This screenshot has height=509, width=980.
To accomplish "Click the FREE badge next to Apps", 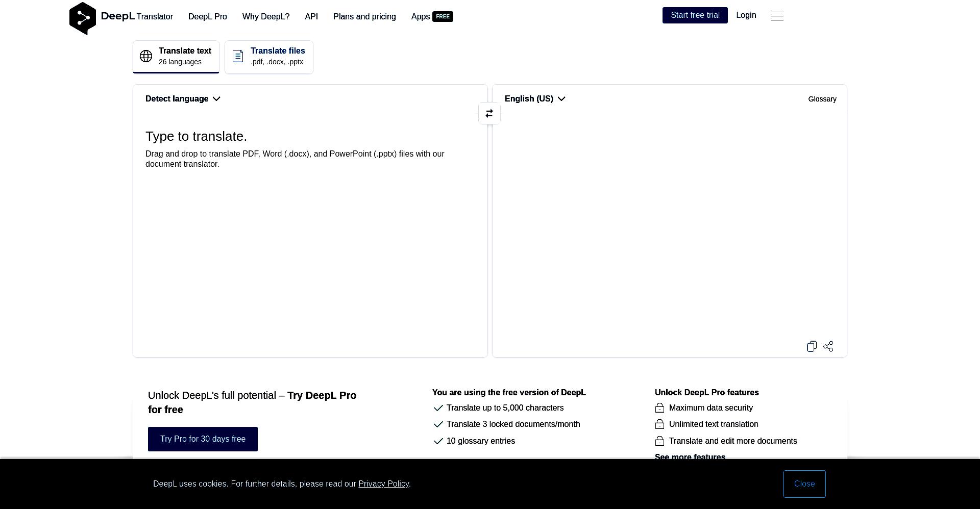I will coord(443,16).
